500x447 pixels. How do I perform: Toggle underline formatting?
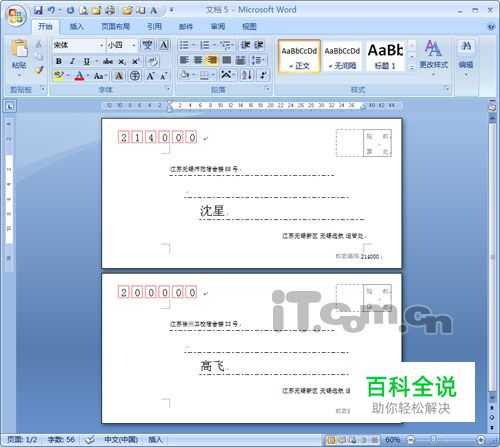pos(86,61)
